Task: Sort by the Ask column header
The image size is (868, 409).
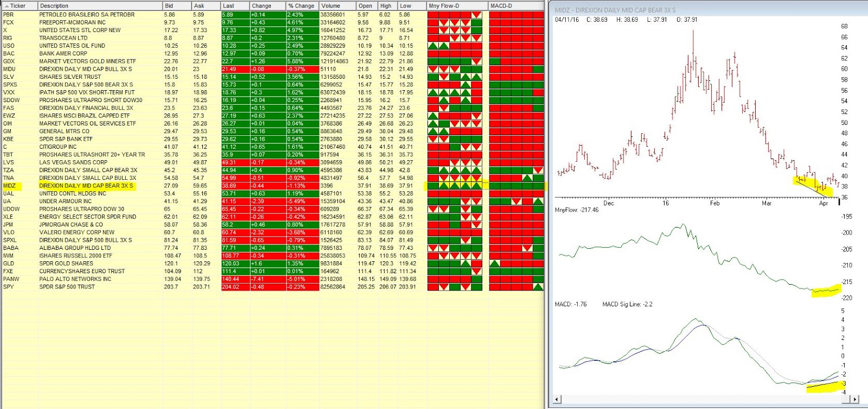Action: pyautogui.click(x=206, y=6)
